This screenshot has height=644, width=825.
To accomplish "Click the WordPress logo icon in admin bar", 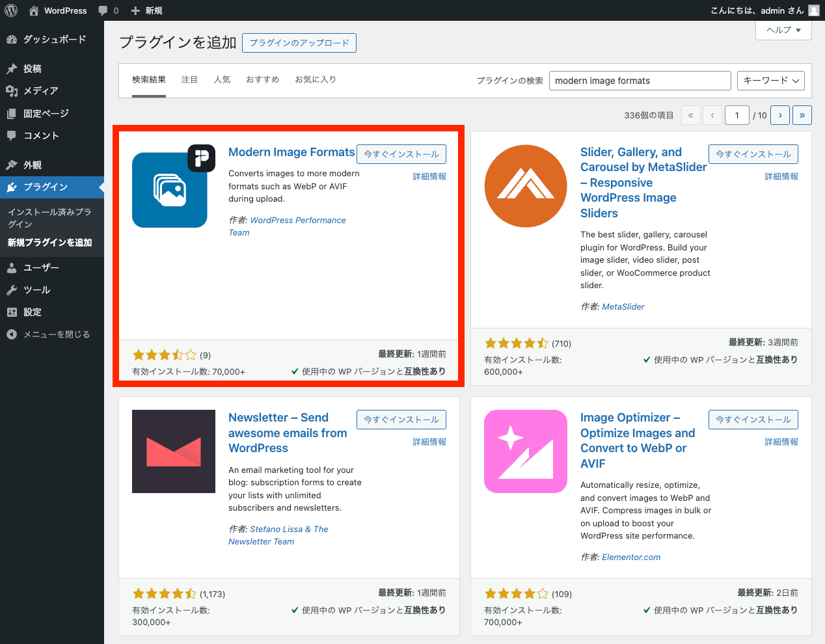I will click(x=11, y=10).
